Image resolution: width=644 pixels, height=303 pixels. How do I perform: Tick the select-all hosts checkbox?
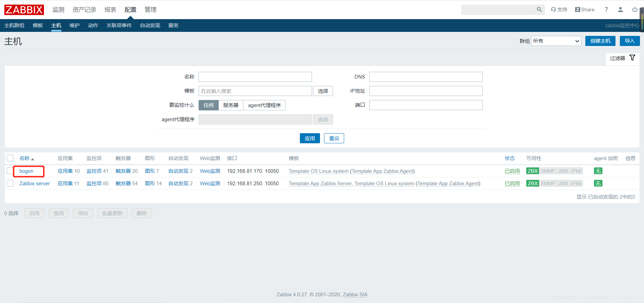click(10, 158)
